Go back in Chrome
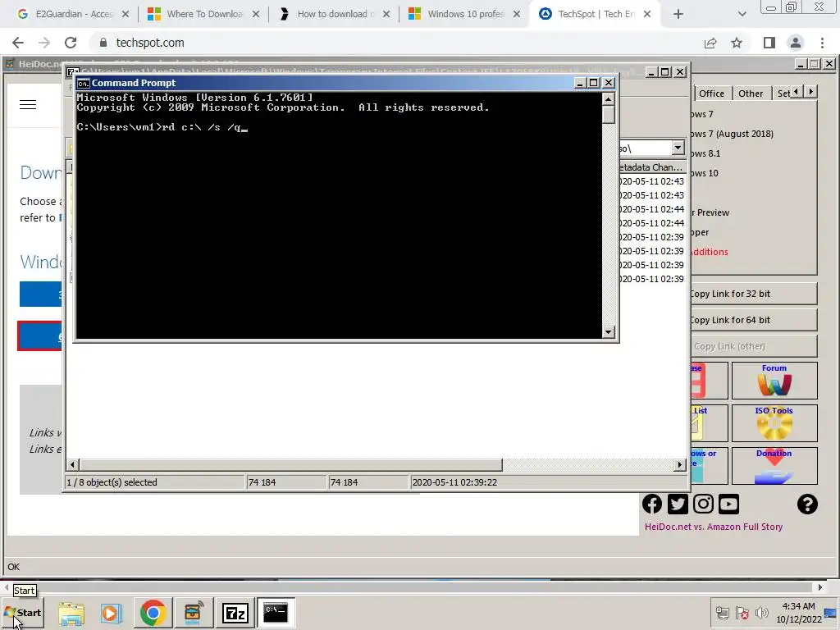The image size is (840, 630). coord(18,43)
